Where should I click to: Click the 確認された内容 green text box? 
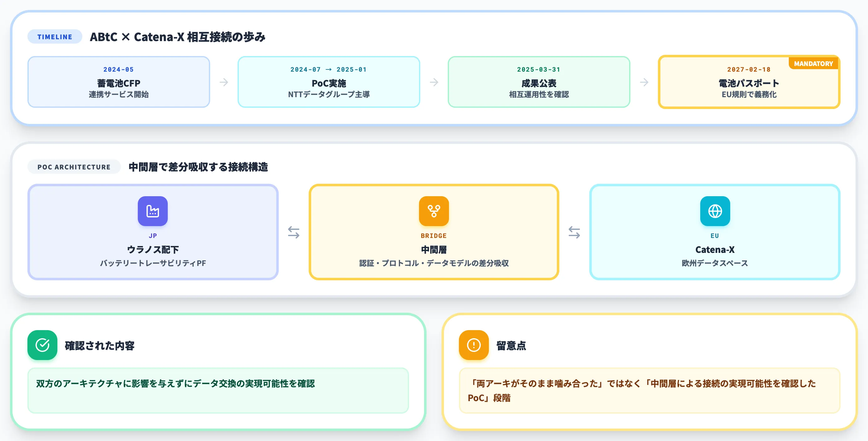coord(218,391)
